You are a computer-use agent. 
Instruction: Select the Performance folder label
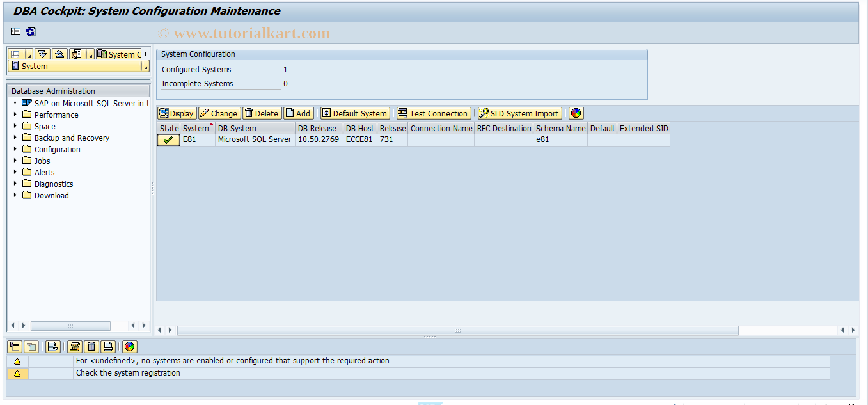[x=56, y=115]
